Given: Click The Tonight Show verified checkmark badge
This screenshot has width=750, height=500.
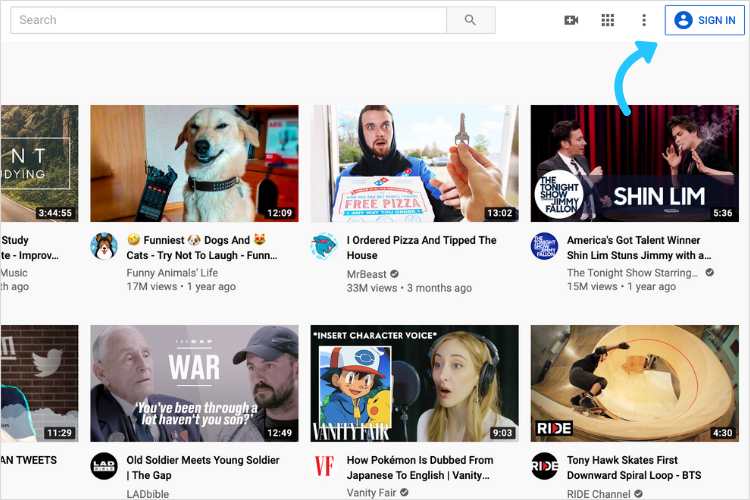Looking at the screenshot, I should pos(710,272).
